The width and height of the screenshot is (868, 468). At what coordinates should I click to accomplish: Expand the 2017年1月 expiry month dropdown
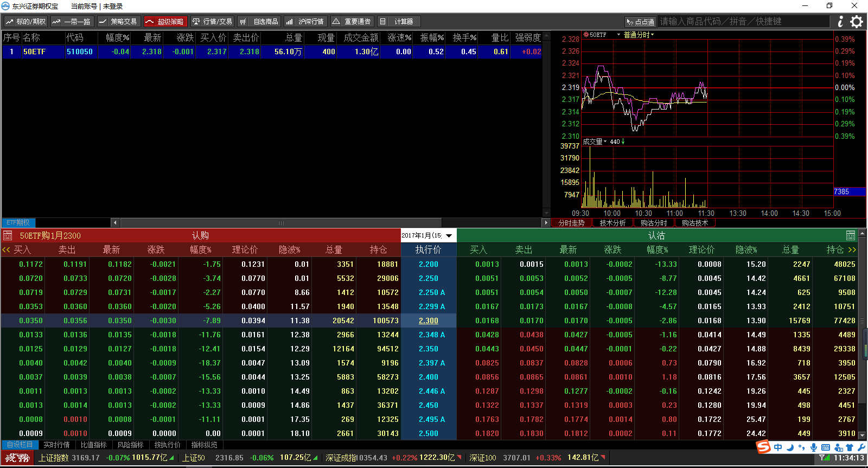click(x=449, y=235)
